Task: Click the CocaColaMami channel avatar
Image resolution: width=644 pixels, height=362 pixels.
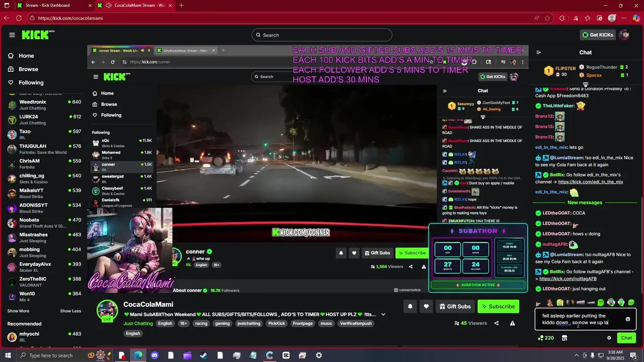Action: (107, 311)
